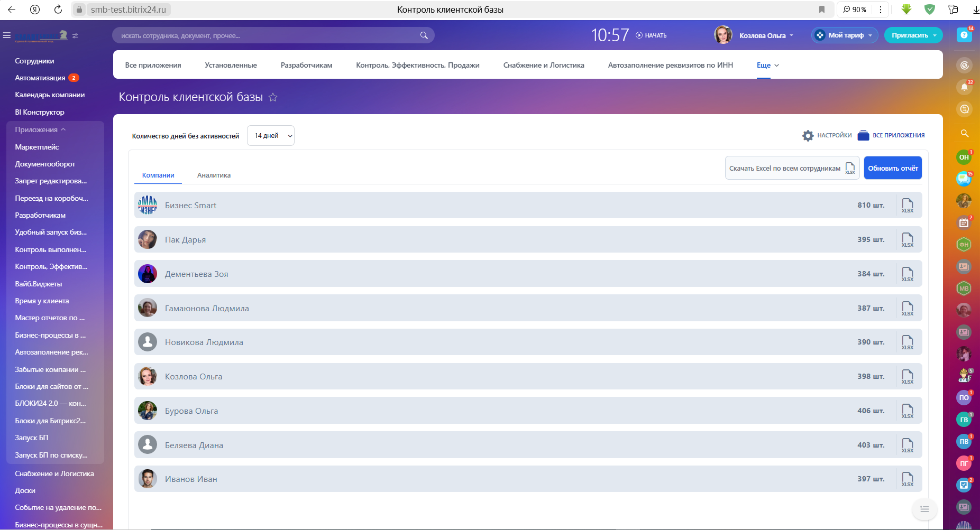Open the calendar icon in right panel

coord(964,222)
